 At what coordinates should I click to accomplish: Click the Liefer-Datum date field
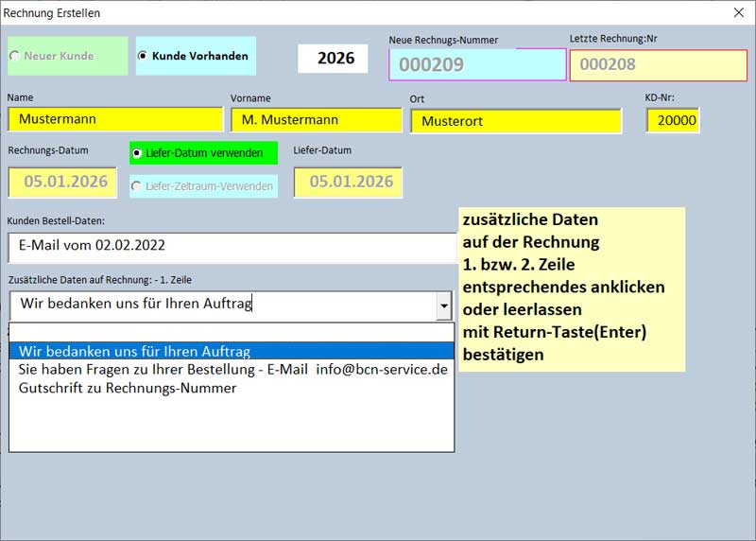coord(348,182)
